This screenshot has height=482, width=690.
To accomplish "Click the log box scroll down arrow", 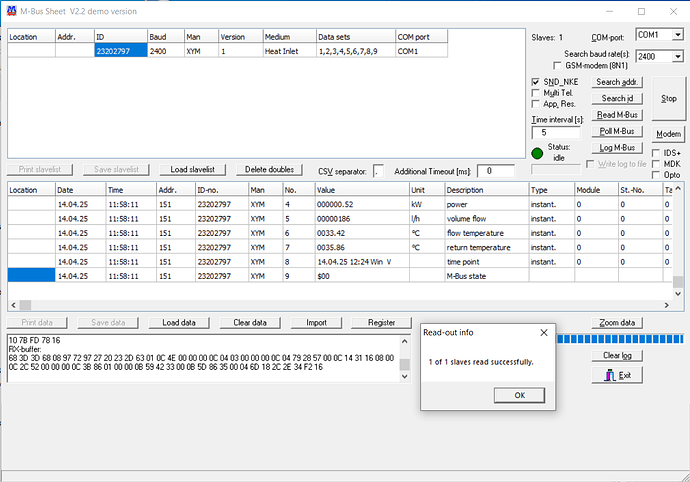I will (x=404, y=377).
